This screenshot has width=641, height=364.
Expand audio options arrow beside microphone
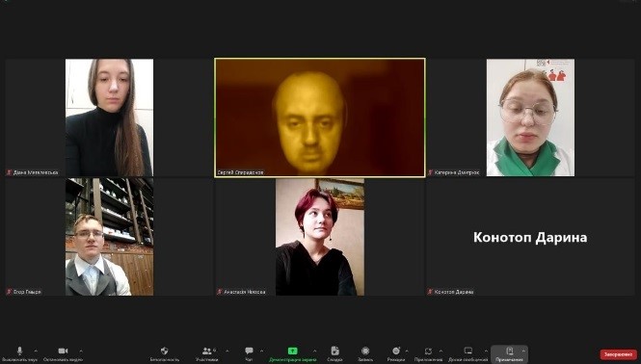pyautogui.click(x=36, y=351)
